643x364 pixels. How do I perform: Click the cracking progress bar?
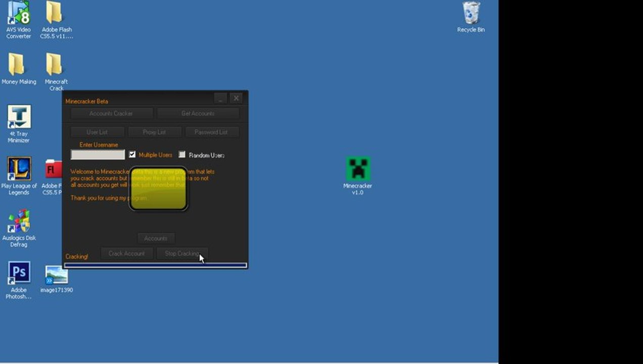(156, 265)
